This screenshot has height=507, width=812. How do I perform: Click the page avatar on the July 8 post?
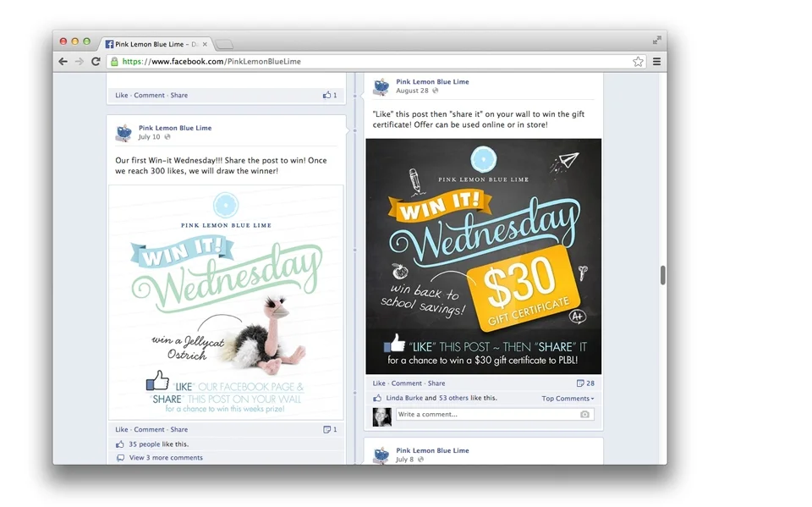coord(381,455)
